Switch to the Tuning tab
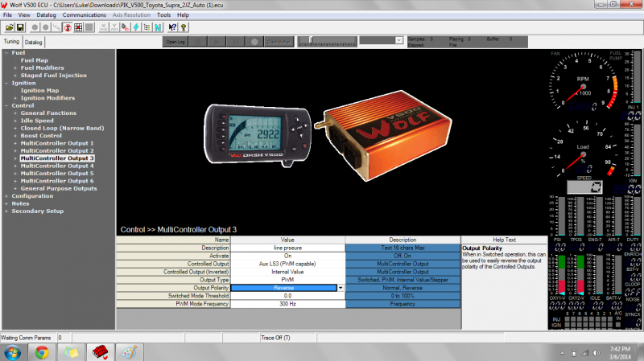 click(x=11, y=42)
